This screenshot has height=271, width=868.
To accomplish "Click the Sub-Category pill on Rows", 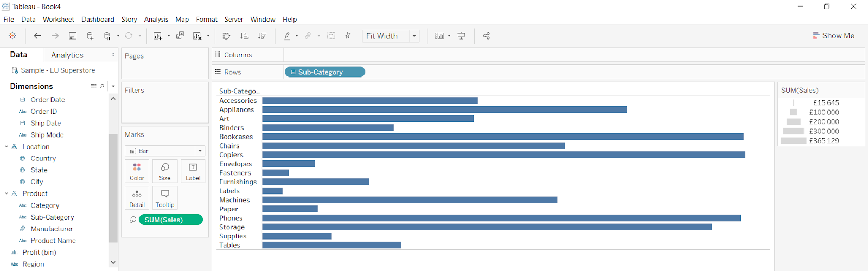I will 325,72.
